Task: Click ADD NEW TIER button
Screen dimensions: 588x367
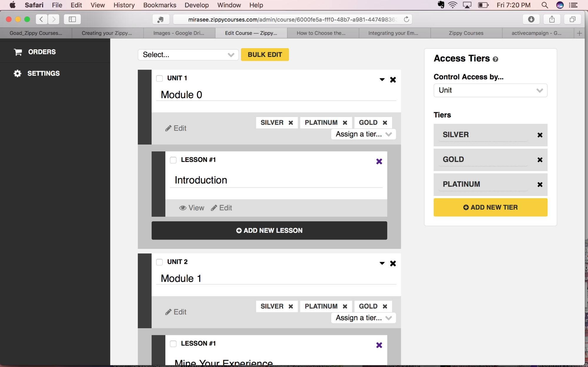Action: pos(490,207)
